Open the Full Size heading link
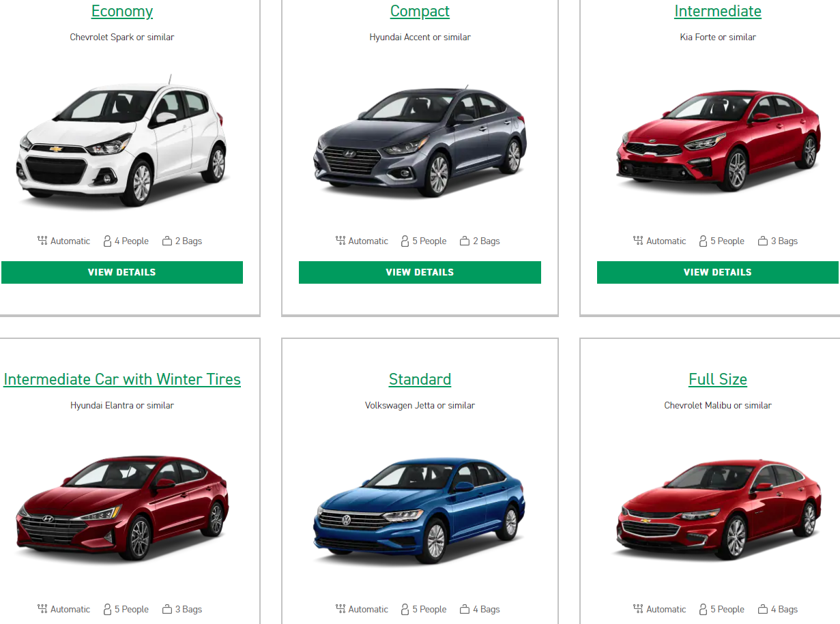Screen dimensions: 840x624 (718, 379)
